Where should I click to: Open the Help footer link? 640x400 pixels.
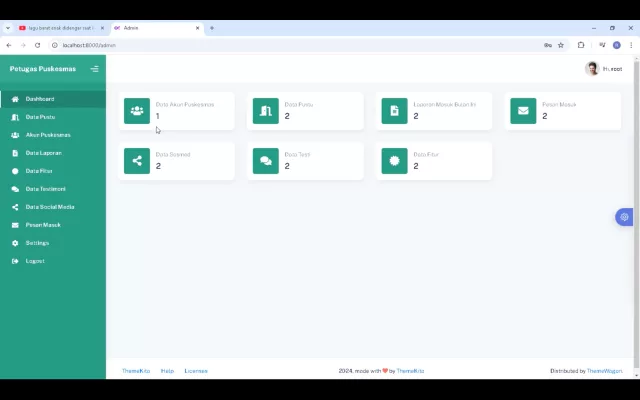(167, 371)
